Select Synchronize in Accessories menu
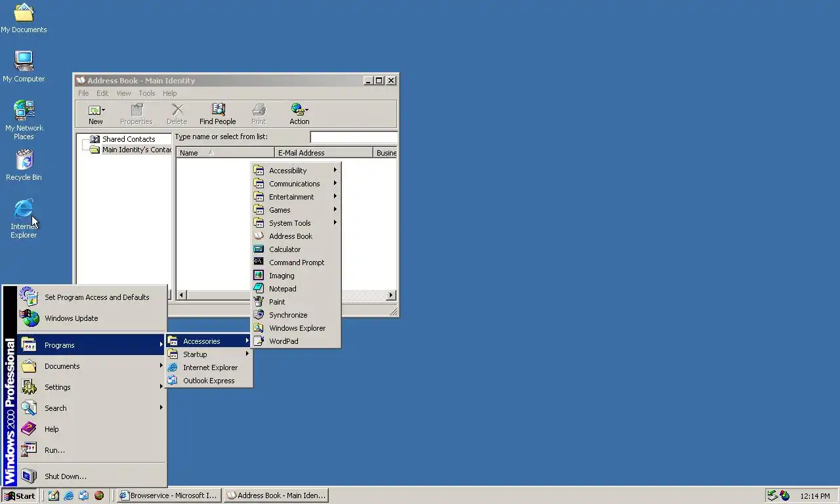This screenshot has height=504, width=840. [x=295, y=315]
